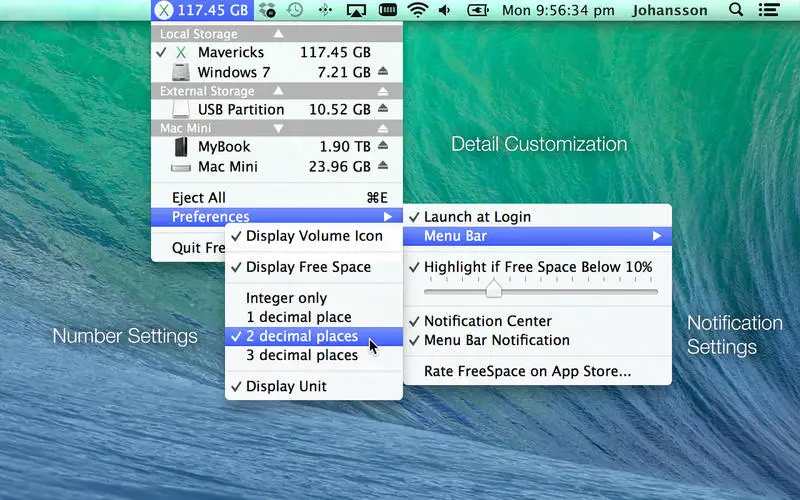This screenshot has height=500, width=800.
Task: Click the clock showing Mon 9:56:34 pm
Action: pos(558,10)
